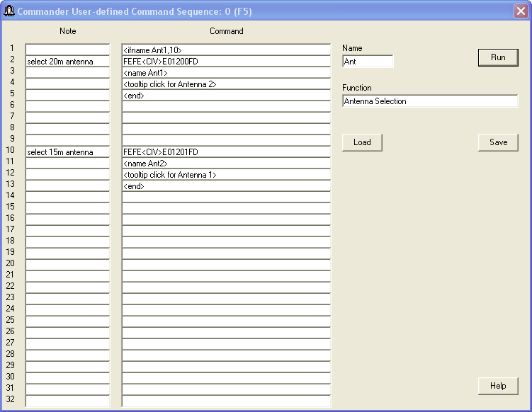
Task: Select command 12 tooltip click for Antenna 1
Action: 226,175
